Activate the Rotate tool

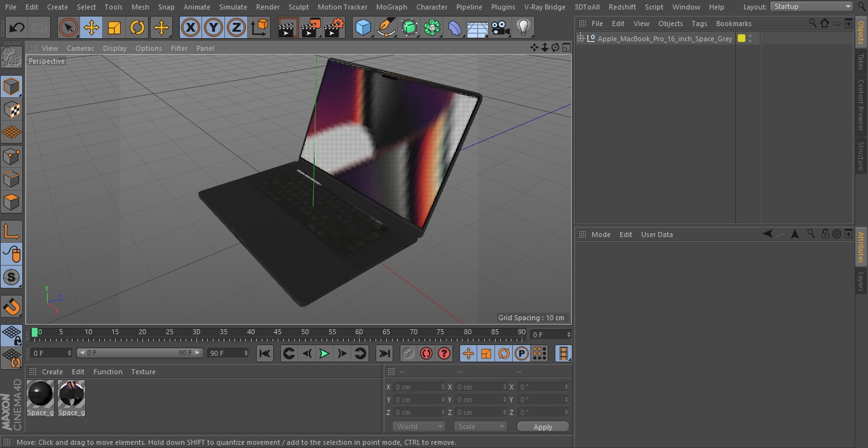[137, 27]
